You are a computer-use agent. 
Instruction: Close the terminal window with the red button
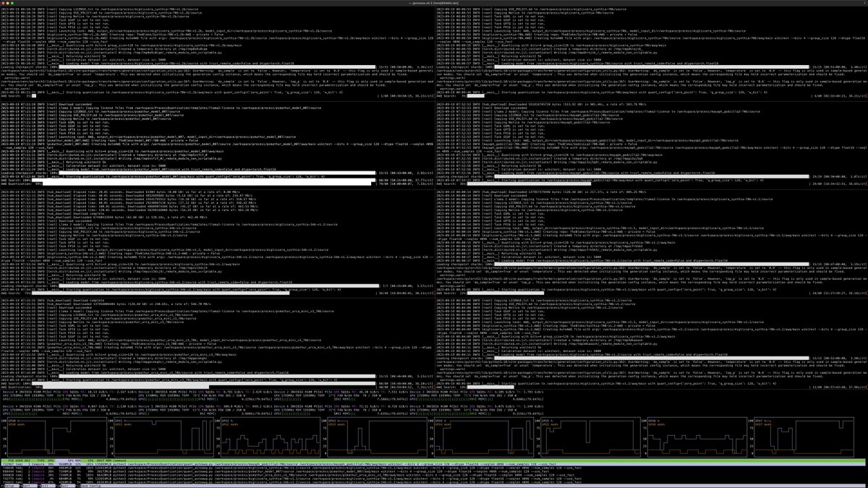pyautogui.click(x=3, y=3)
